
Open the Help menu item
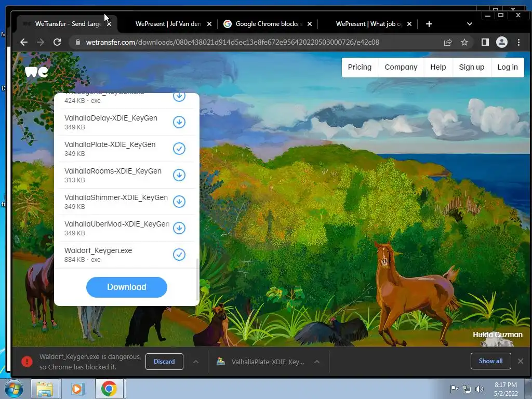[x=438, y=67]
